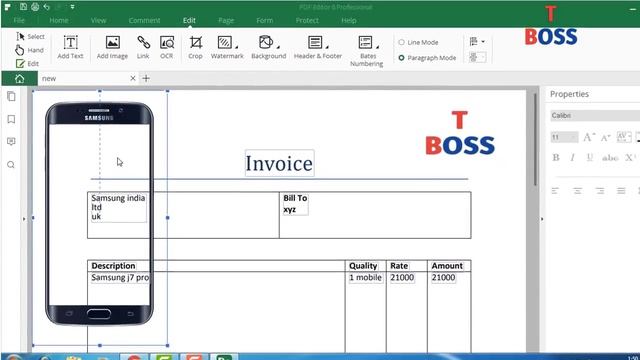Select the Add Text tool
This screenshot has height=360, width=640.
pyautogui.click(x=70, y=47)
